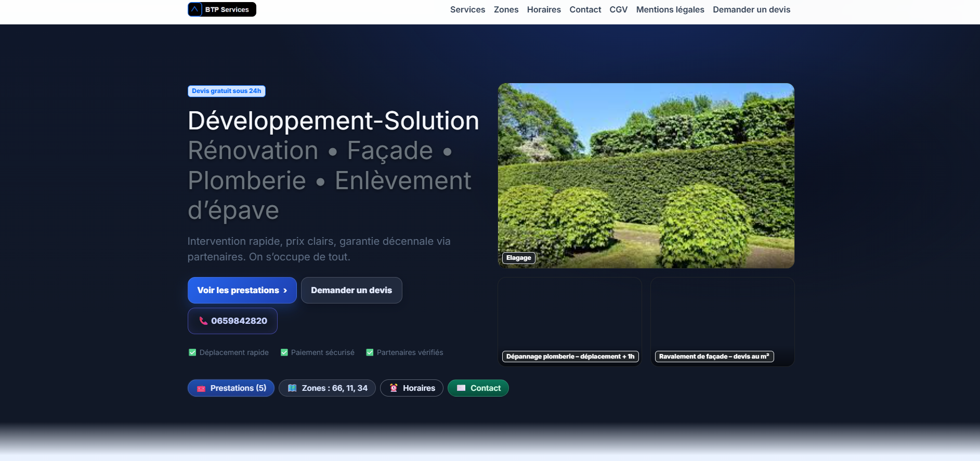Viewport: 980px width, 461px height.
Task: Click the Partenaires vérifiés green checkmark
Action: point(370,352)
